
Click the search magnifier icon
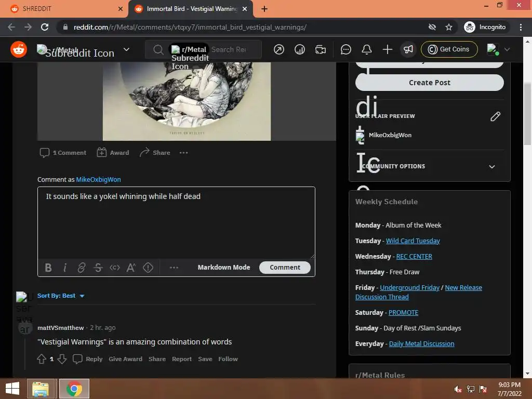(x=158, y=50)
